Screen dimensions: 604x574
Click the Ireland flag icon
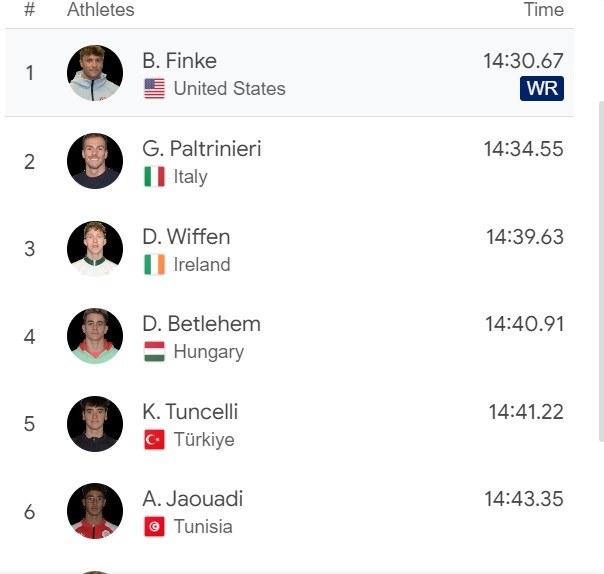pos(154,264)
